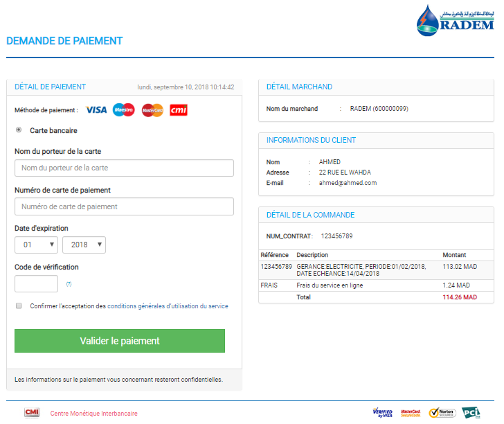Open the conditions générales d'utilisation link
The height and width of the screenshot is (424, 504).
168,306
